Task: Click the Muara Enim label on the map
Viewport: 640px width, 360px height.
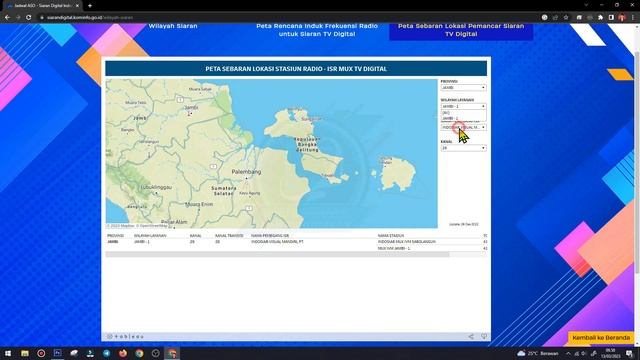Action: (x=199, y=204)
